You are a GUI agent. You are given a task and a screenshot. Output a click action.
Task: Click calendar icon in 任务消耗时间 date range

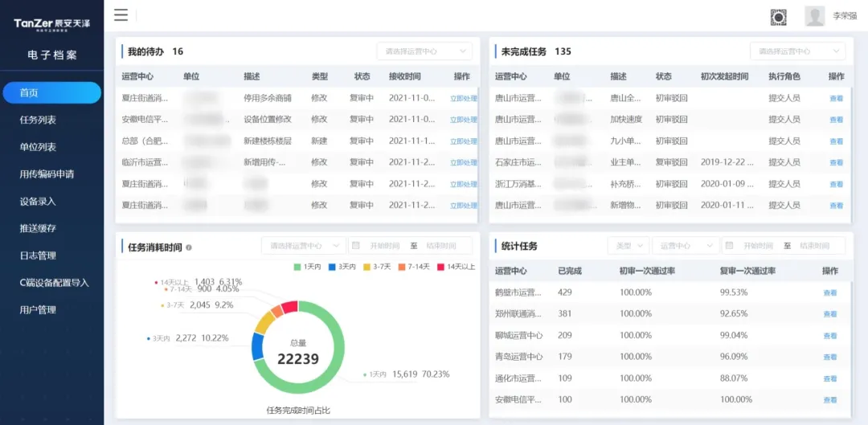(x=356, y=246)
